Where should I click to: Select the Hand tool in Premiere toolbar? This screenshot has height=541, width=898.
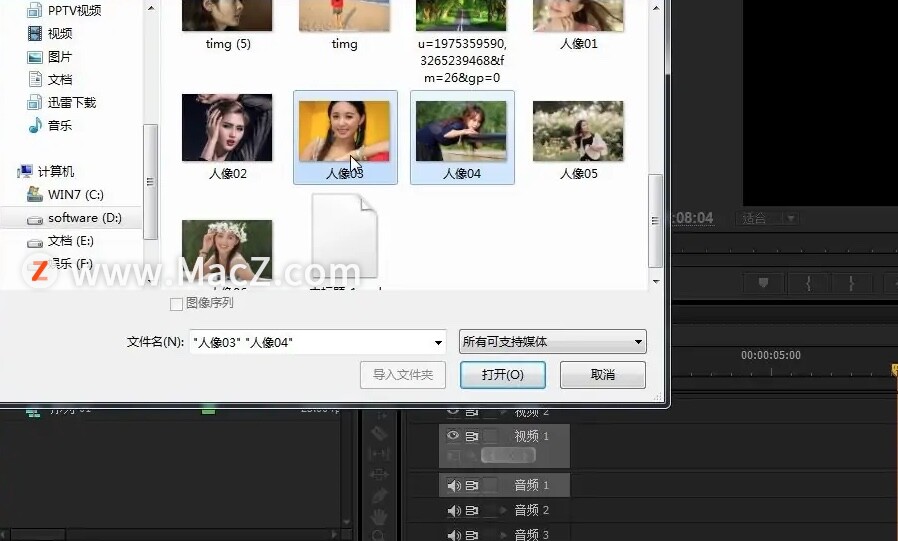coord(379,516)
